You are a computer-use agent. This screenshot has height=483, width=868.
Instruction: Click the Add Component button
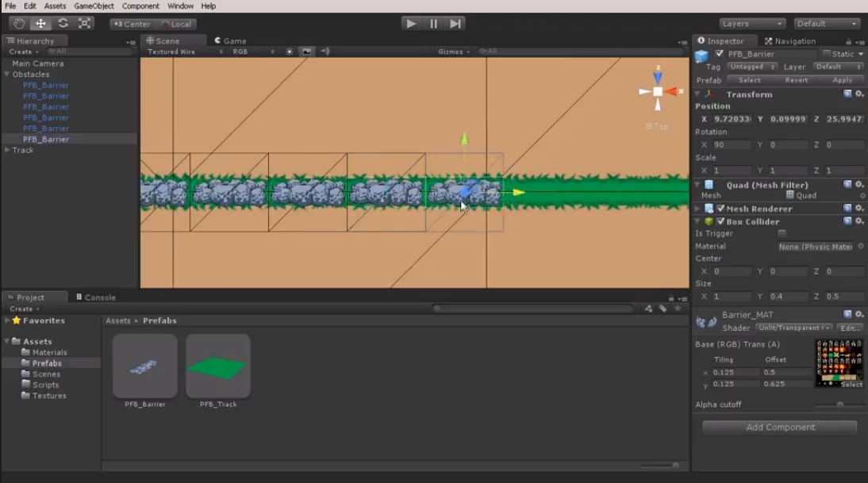(780, 427)
